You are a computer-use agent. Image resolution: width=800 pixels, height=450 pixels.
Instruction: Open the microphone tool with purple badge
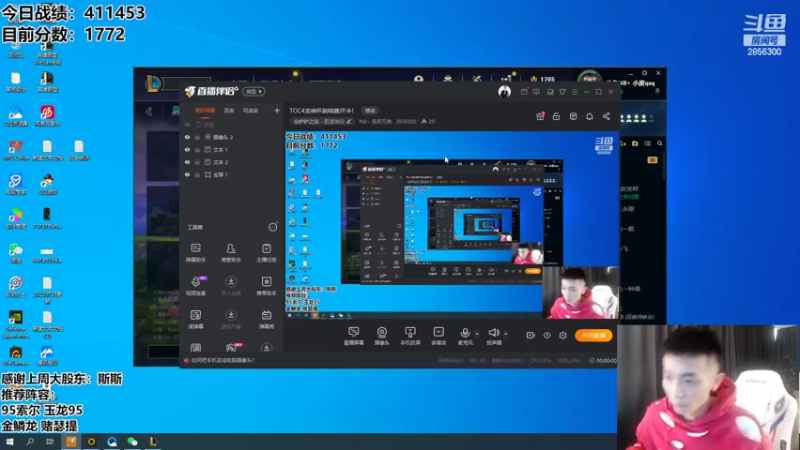pos(196,286)
